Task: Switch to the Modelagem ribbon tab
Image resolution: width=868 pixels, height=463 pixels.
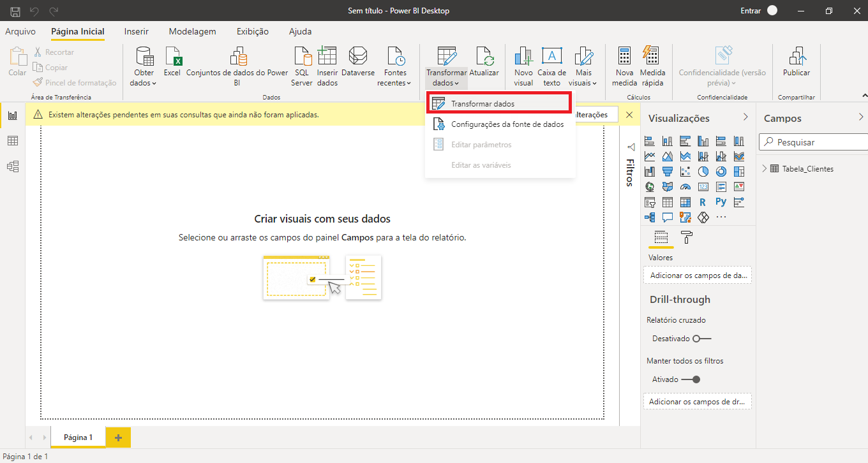Action: (192, 31)
